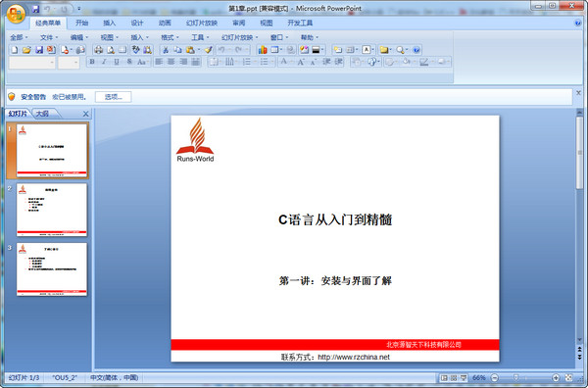The width and height of the screenshot is (588, 388).
Task: Select slide 2 thumbnail
Action: (x=52, y=210)
